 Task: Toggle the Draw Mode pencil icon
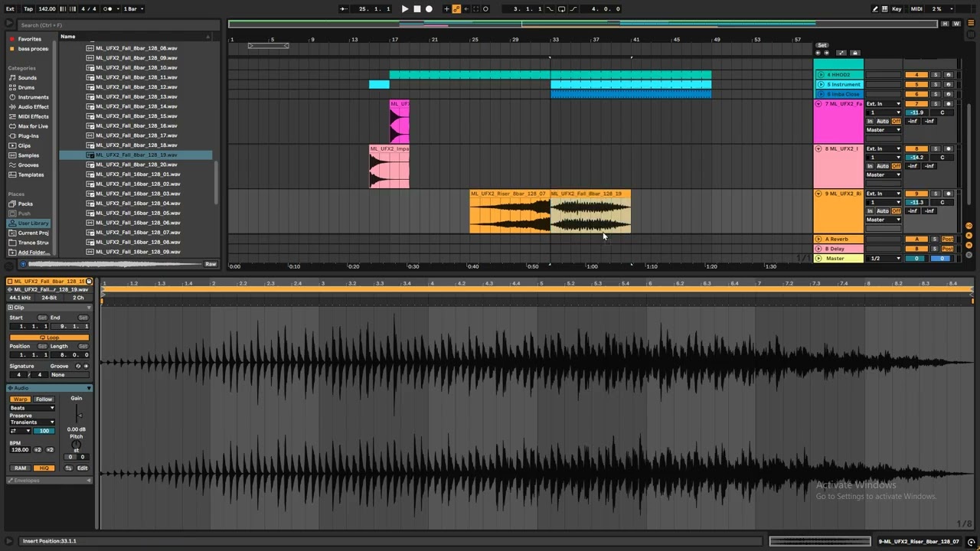click(x=875, y=9)
